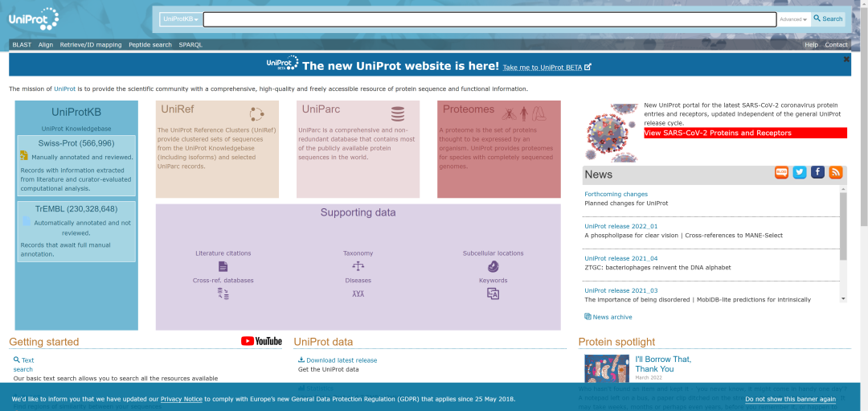Open Peptide search
The width and height of the screenshot is (868, 411).
(x=150, y=45)
